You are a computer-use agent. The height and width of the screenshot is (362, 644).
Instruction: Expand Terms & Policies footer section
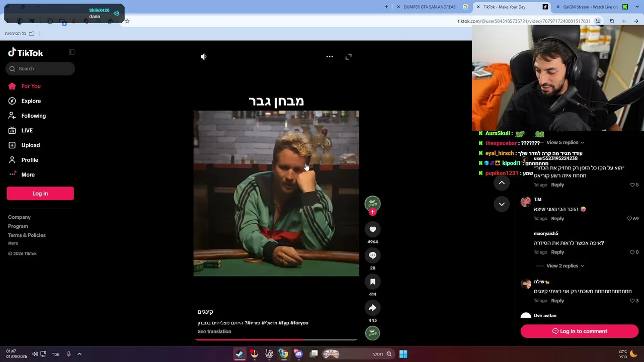click(x=27, y=235)
